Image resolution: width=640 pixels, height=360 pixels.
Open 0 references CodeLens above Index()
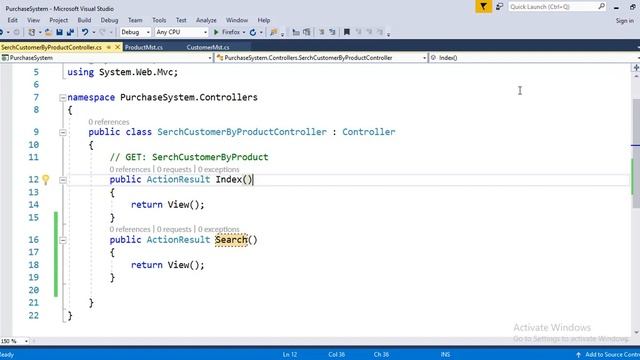[x=130, y=169]
